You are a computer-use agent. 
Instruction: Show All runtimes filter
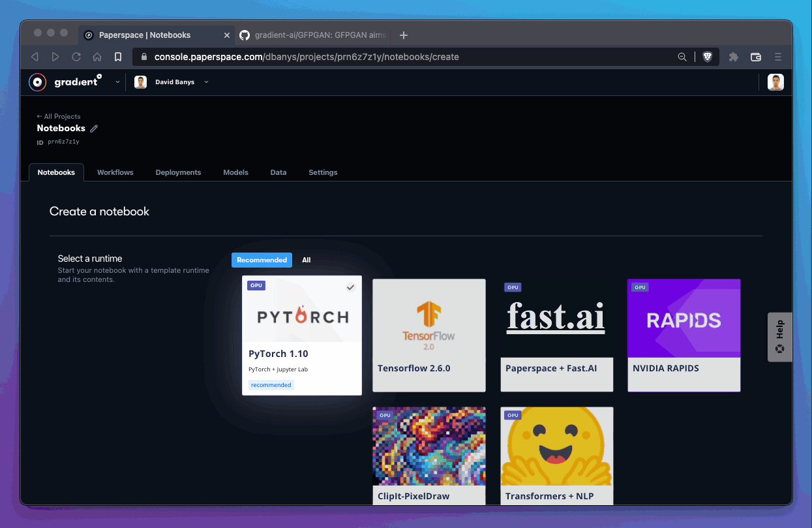(x=307, y=260)
